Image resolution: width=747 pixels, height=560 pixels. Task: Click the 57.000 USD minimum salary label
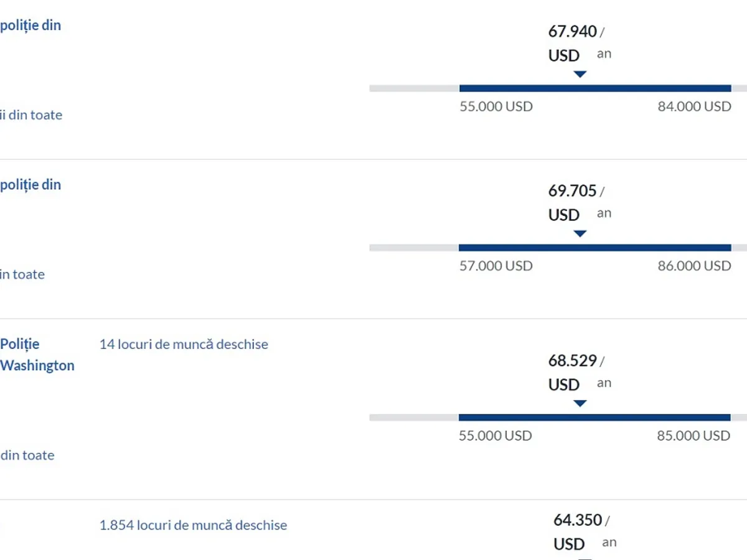pos(496,266)
